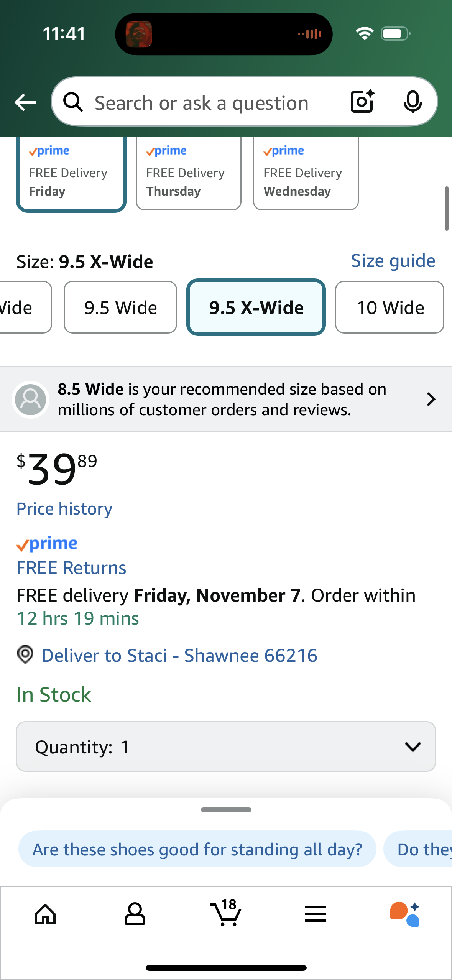Select the 9.5 Wide size option

click(x=120, y=307)
